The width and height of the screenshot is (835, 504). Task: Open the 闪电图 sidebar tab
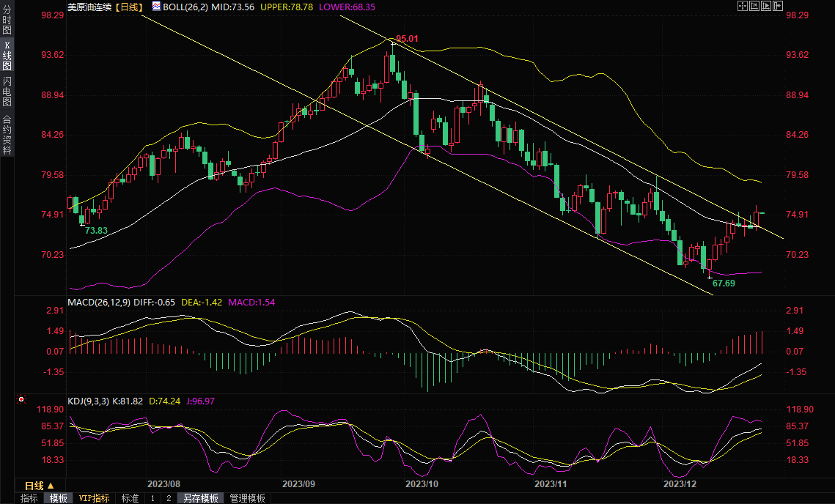point(7,92)
